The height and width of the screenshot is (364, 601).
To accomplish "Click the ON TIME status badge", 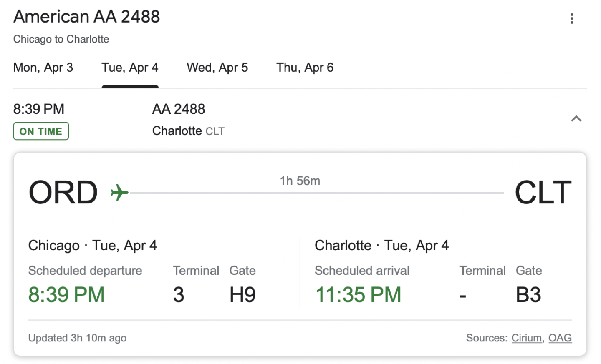I will pos(41,131).
